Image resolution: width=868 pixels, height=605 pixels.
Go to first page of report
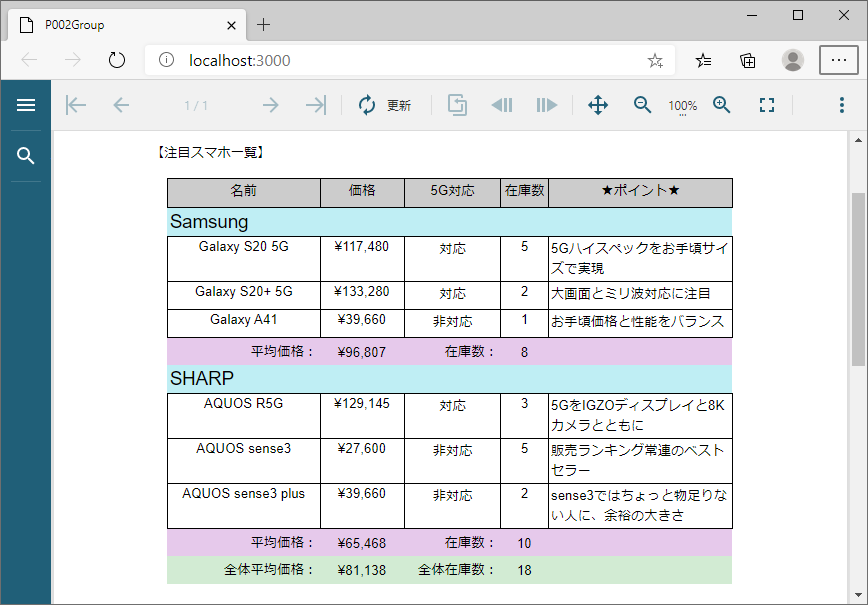pyautogui.click(x=76, y=105)
